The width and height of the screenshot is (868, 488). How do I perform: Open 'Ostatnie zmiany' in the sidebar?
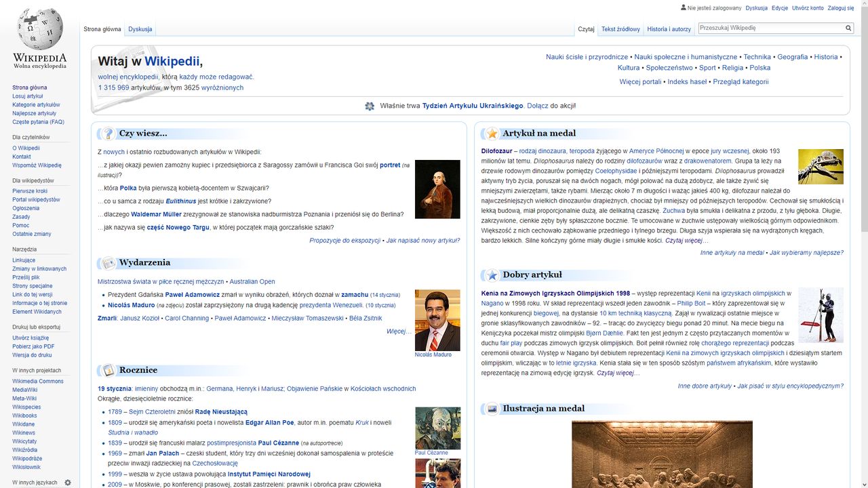pos(31,234)
